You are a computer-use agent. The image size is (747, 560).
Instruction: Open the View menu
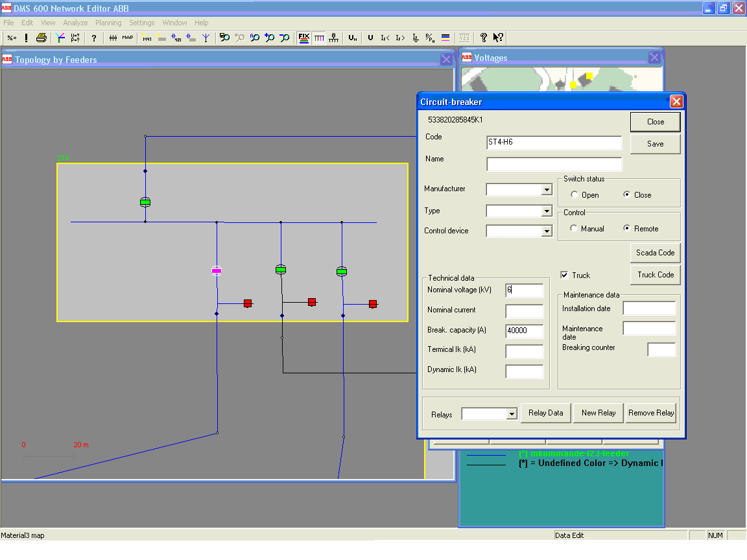(48, 23)
